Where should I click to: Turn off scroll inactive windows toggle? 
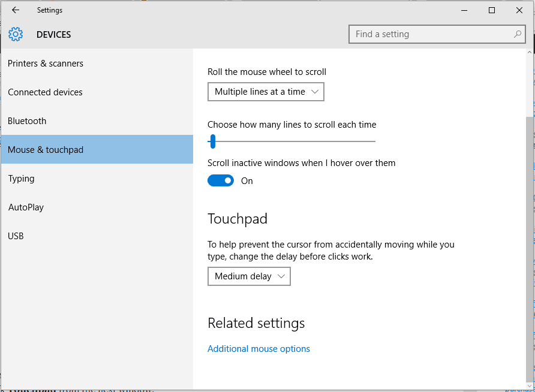point(221,180)
